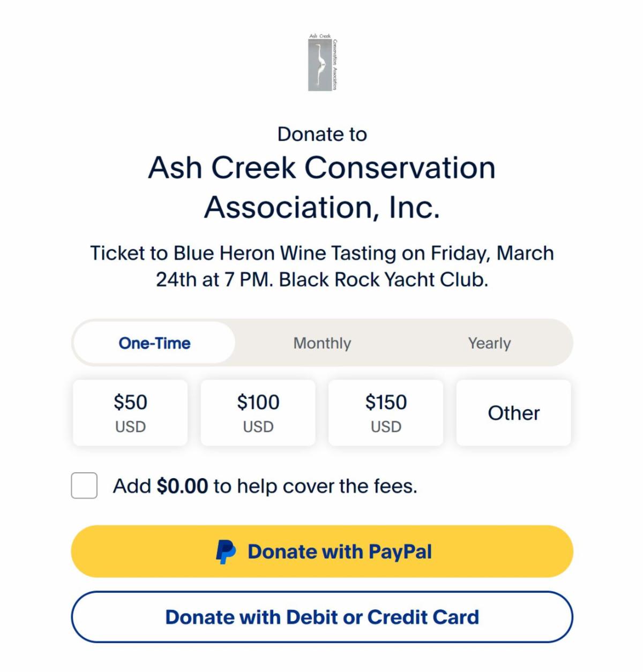Image resolution: width=643 pixels, height=672 pixels.
Task: Click vertical 'Conservation Association' text in logo
Action: [x=335, y=65]
